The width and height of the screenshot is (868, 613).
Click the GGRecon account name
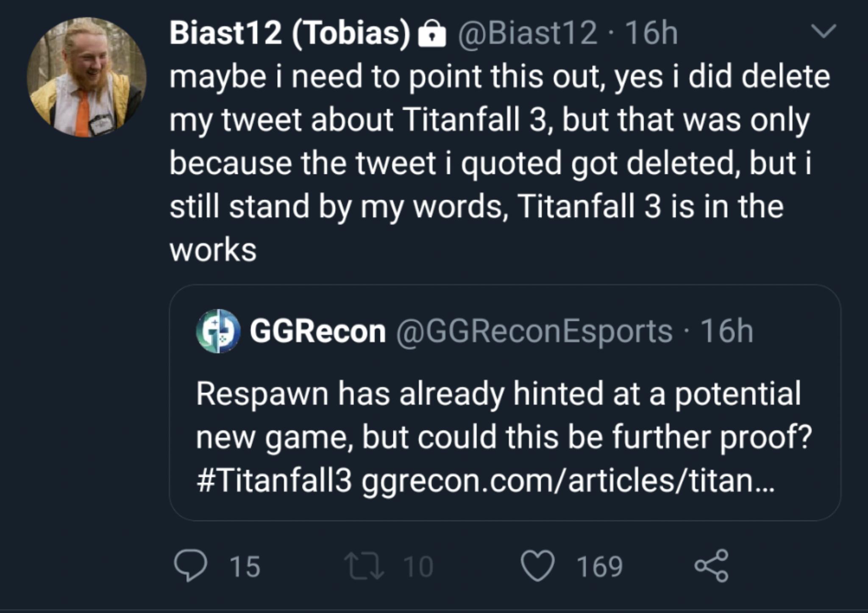317,331
